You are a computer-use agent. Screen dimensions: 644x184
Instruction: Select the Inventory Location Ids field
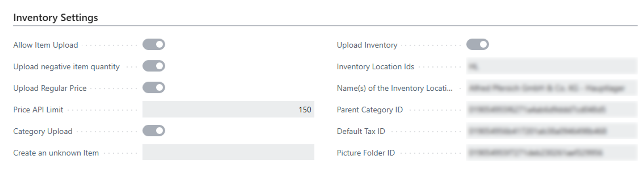point(552,66)
